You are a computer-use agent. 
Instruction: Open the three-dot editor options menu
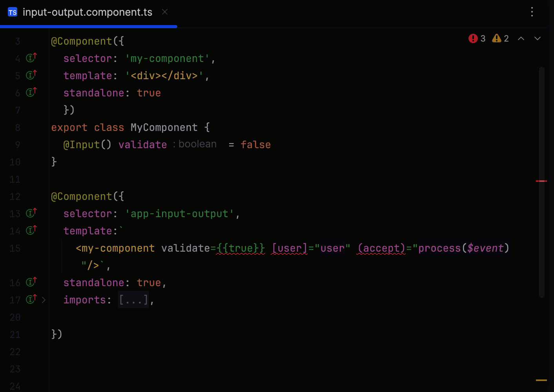pyautogui.click(x=532, y=12)
